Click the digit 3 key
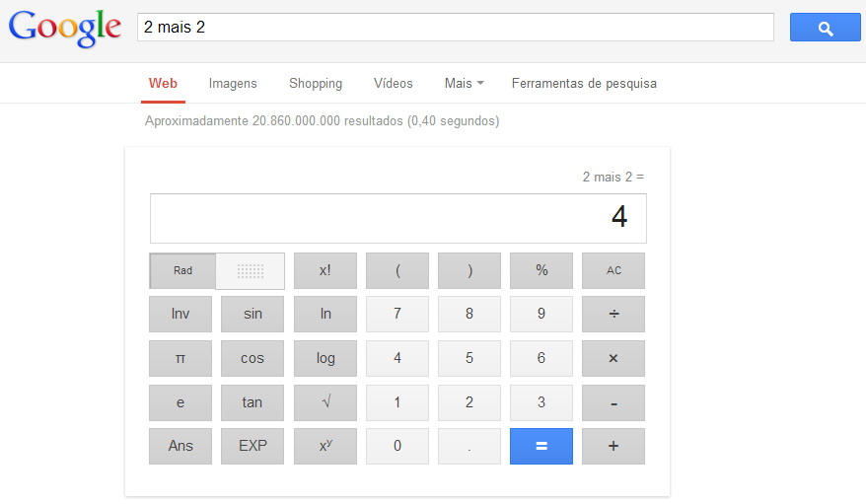Viewport: 866px width, 504px height. (x=541, y=402)
